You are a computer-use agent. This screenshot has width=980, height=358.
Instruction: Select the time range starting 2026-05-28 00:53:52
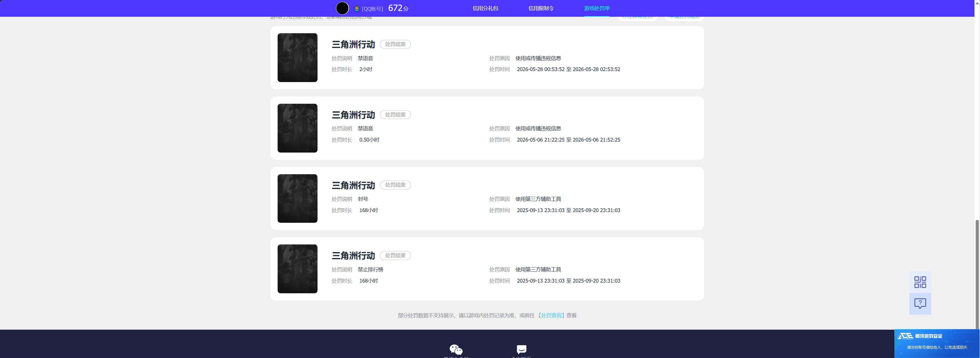click(569, 70)
